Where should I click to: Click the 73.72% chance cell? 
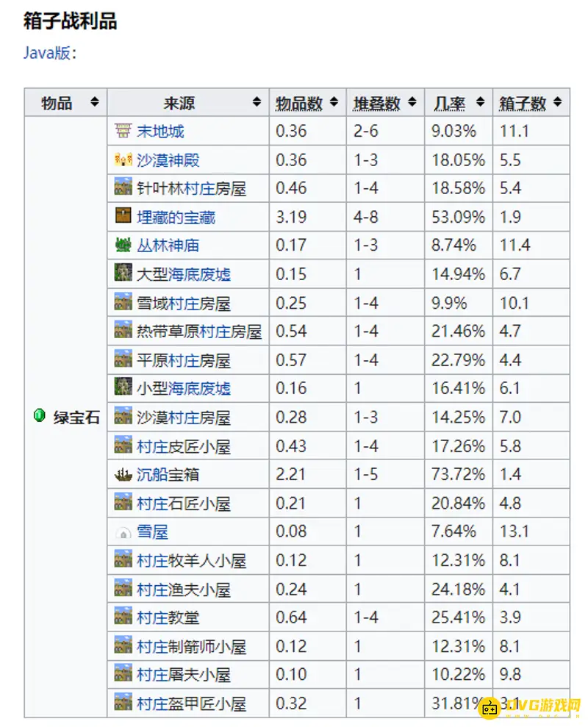[459, 474]
